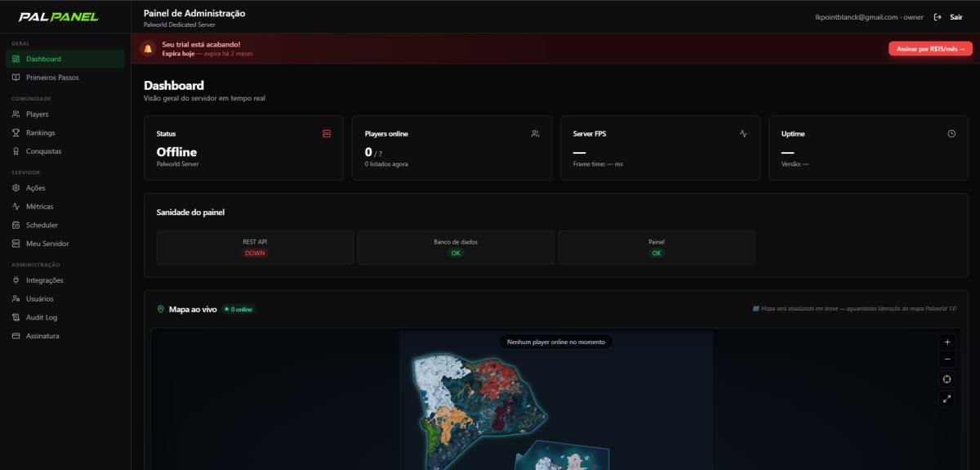The height and width of the screenshot is (470, 980).
Task: Click the Usuários users icon
Action: [16, 299]
